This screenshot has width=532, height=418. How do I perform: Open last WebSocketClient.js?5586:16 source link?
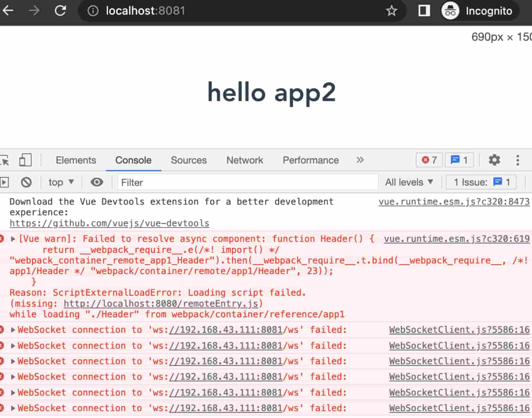point(459,408)
